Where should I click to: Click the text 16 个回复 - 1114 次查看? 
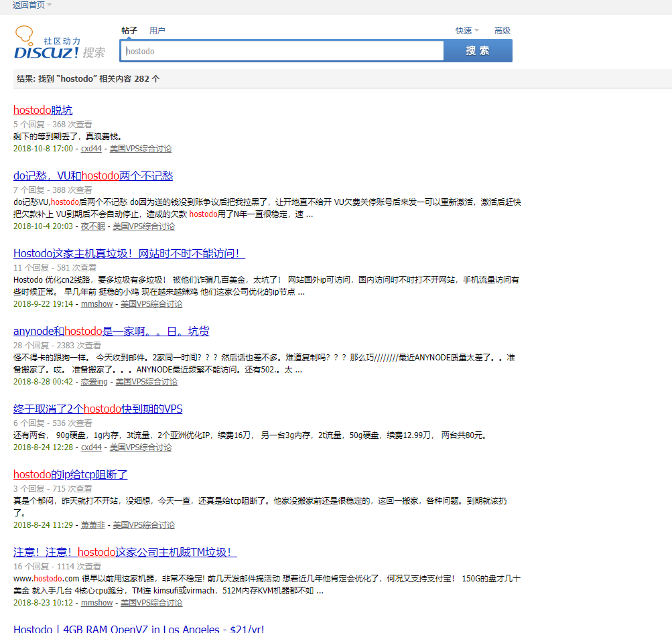tap(57, 567)
